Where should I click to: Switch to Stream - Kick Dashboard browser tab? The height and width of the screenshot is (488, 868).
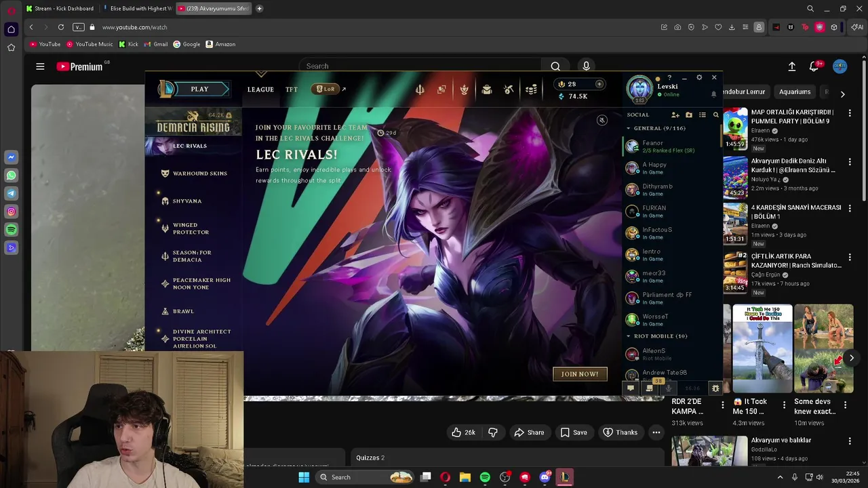[x=60, y=9]
